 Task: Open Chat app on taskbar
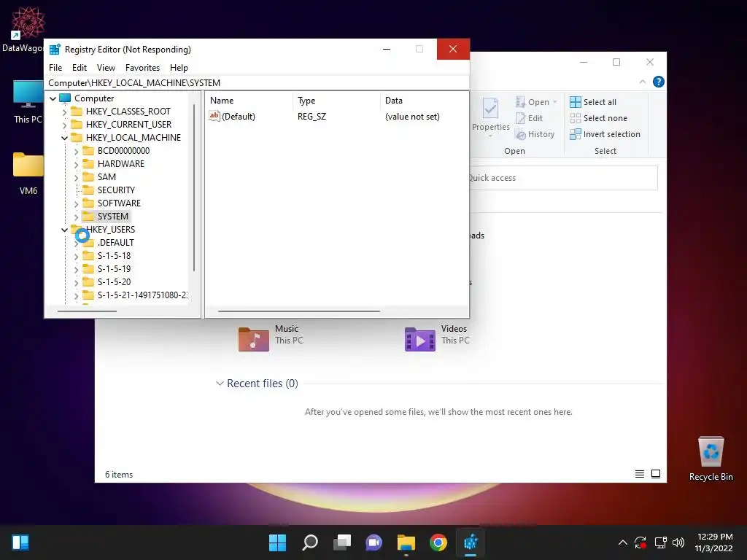point(374,542)
